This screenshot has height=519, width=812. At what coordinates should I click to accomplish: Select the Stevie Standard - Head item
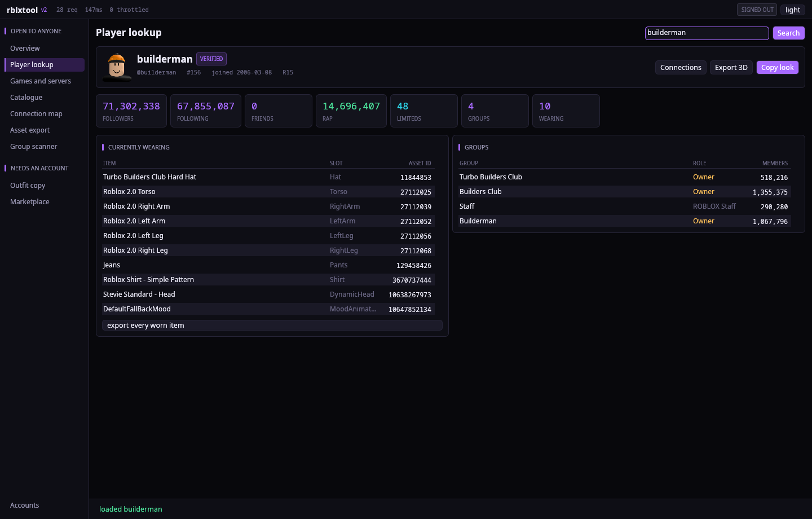[x=268, y=294]
